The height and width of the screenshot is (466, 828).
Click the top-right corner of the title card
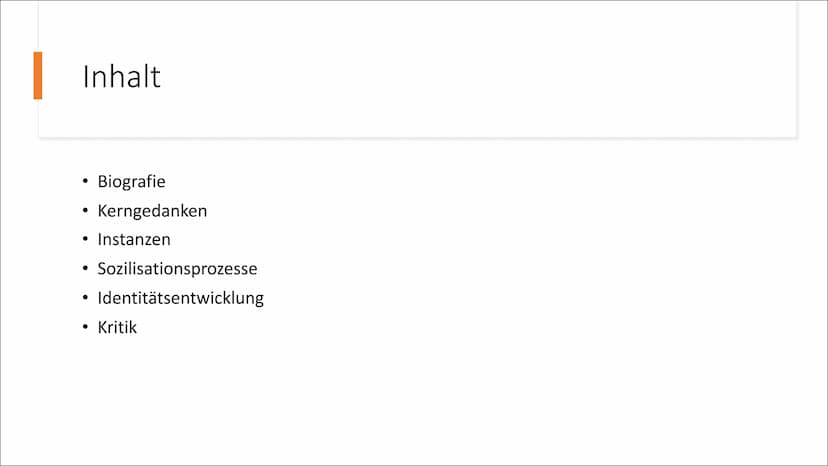coord(794,4)
